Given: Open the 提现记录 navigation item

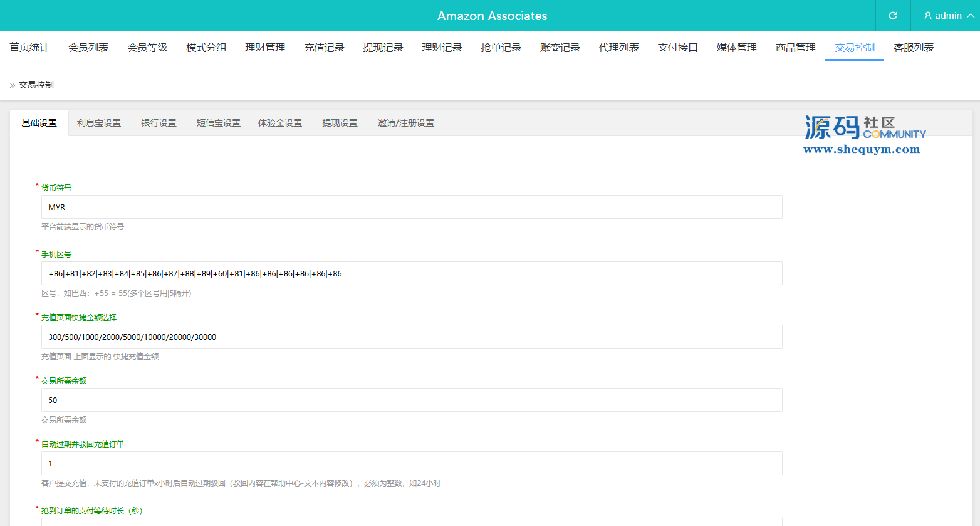Looking at the screenshot, I should tap(383, 48).
